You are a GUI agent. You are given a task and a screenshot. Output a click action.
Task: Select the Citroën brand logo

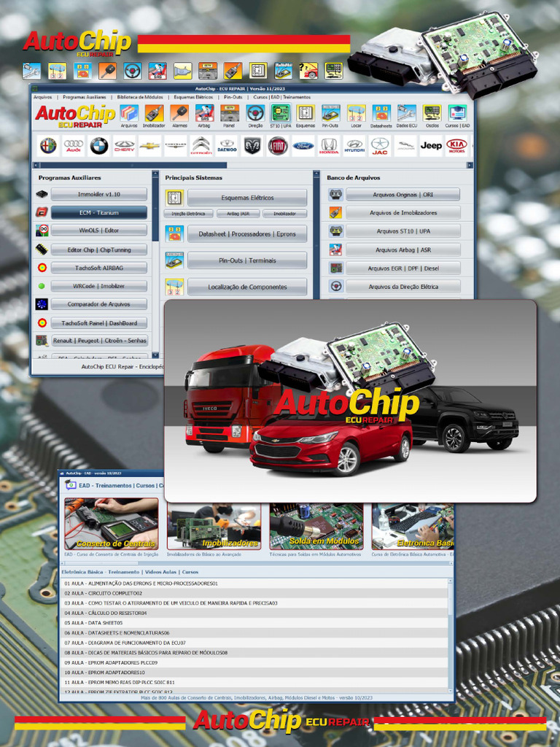click(x=201, y=146)
